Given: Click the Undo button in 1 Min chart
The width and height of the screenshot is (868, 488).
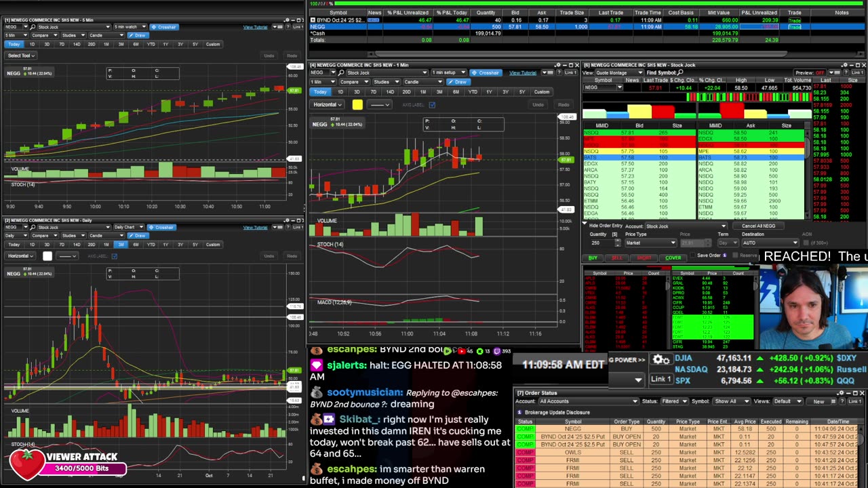Looking at the screenshot, I should pyautogui.click(x=538, y=105).
